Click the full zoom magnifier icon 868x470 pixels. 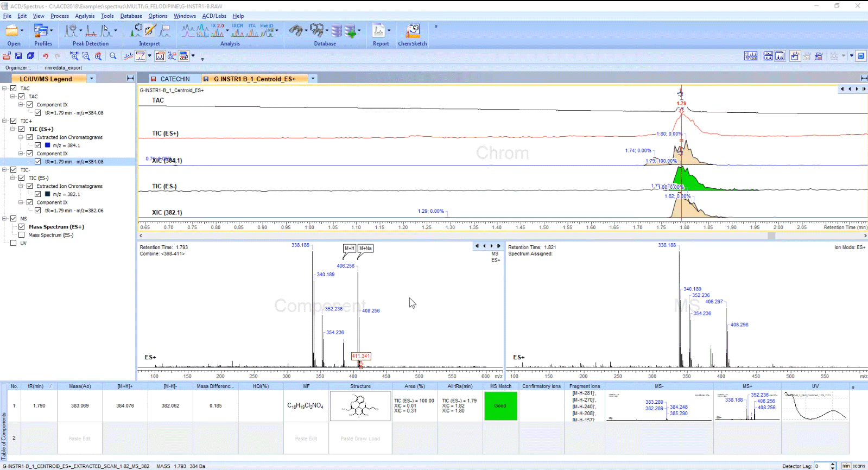98,56
